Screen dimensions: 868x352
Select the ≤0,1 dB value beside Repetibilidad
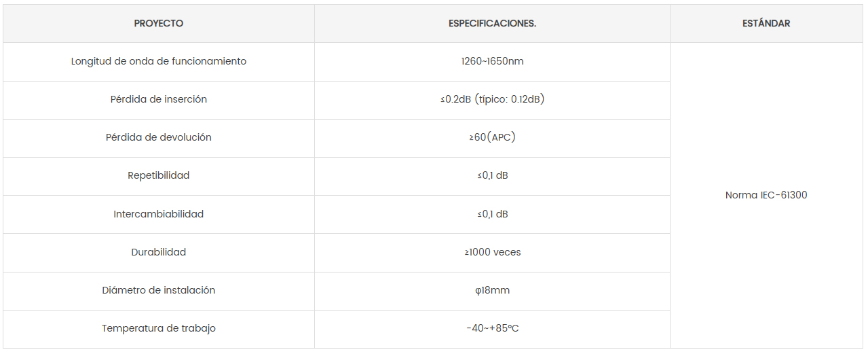(x=492, y=176)
